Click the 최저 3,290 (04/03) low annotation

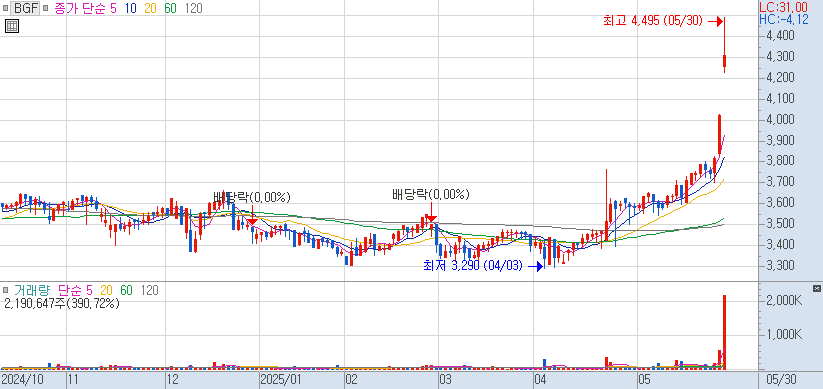click(x=473, y=266)
